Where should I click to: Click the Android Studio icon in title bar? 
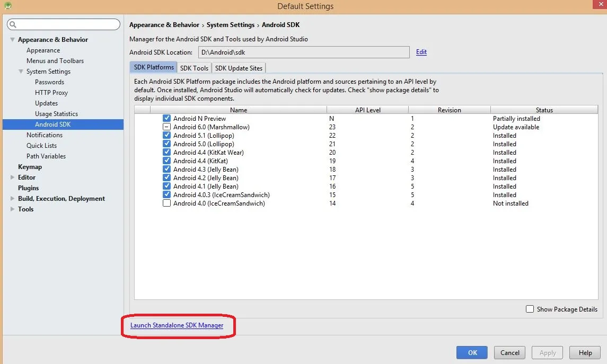(8, 6)
